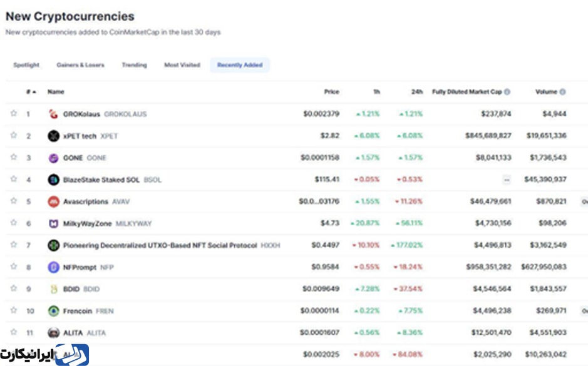Switch to the Gainers & Losers tab

pos(80,65)
